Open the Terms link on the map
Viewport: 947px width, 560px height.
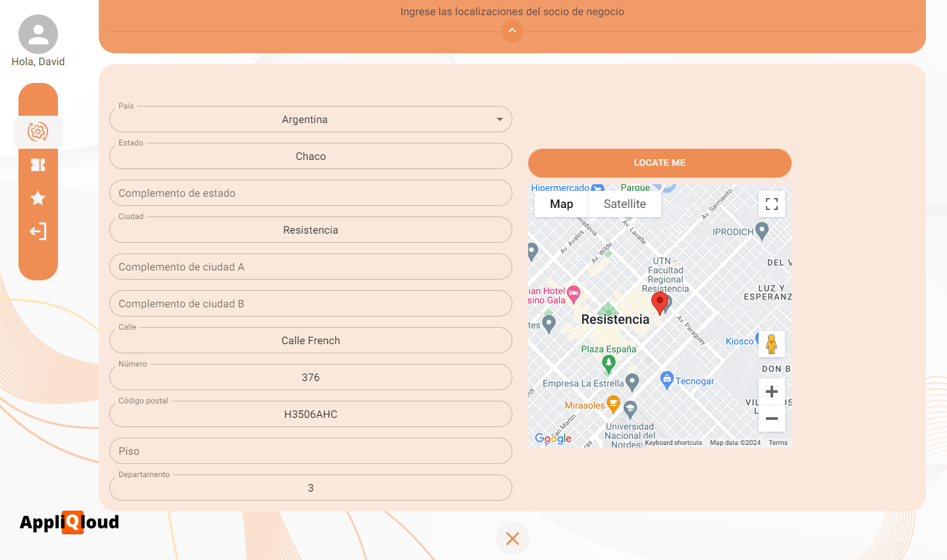(778, 442)
